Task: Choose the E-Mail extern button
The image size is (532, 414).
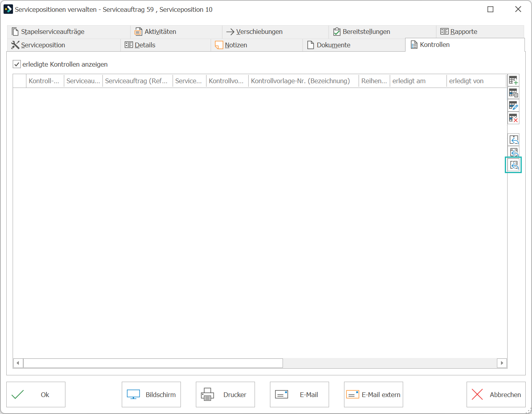Action: tap(374, 394)
